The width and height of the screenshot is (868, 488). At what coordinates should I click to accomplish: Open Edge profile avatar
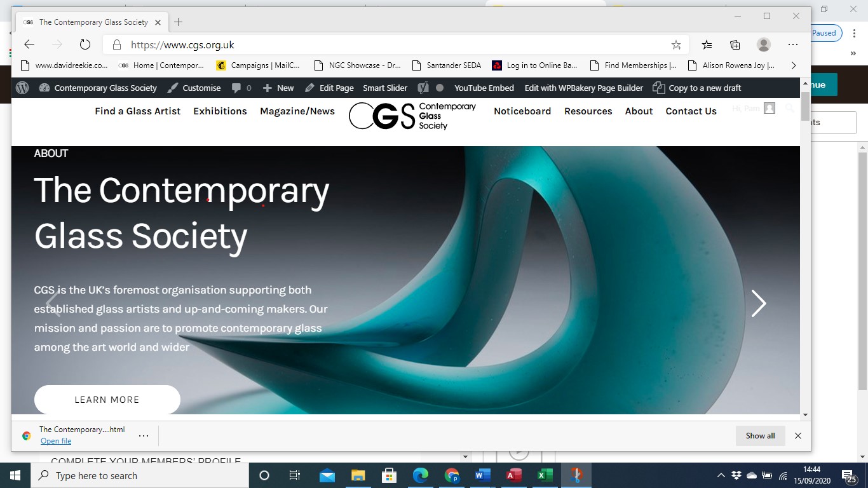[x=764, y=44]
